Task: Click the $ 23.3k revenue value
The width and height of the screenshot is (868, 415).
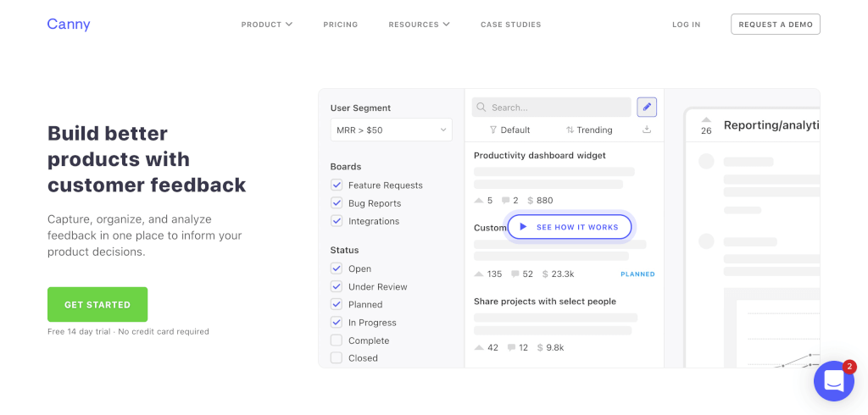Action: click(559, 274)
